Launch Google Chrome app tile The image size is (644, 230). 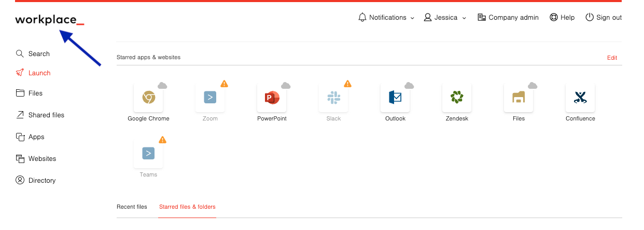coord(148,97)
